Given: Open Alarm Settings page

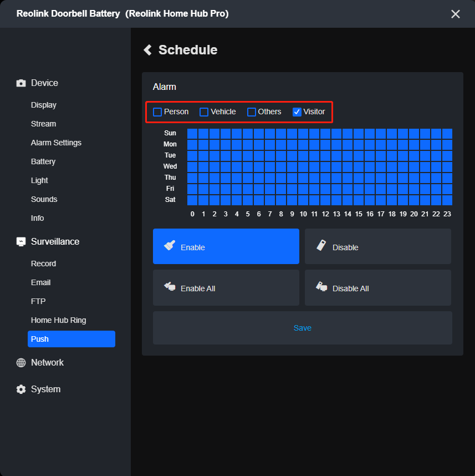Looking at the screenshot, I should [x=56, y=143].
